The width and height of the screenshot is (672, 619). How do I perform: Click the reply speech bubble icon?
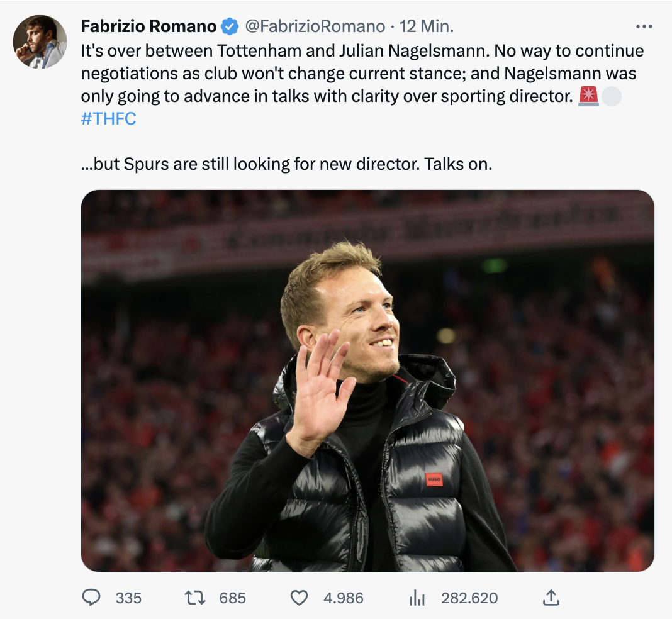coord(92,598)
